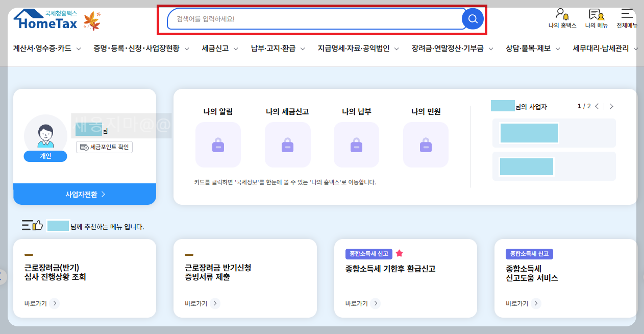Select the second business entry row
644x334 pixels.
click(554, 166)
